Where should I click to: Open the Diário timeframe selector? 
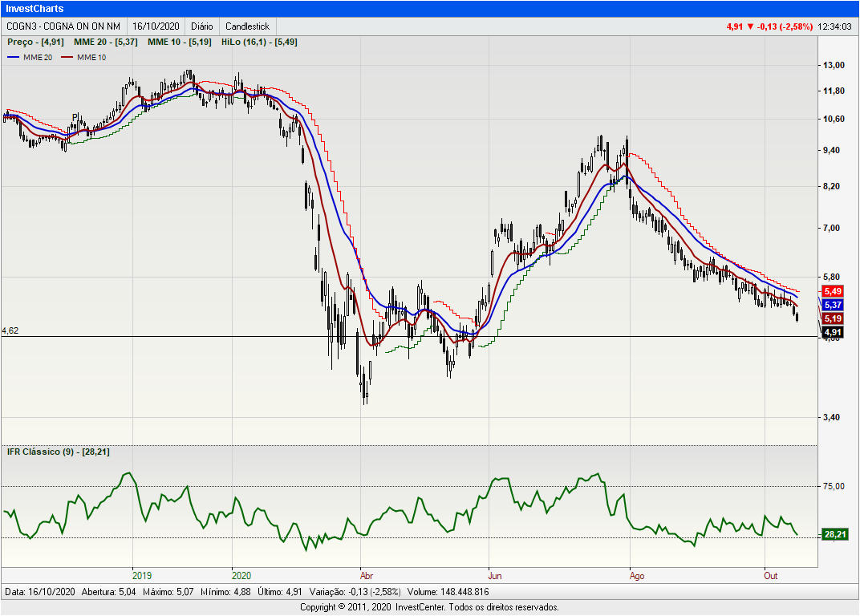coord(201,26)
